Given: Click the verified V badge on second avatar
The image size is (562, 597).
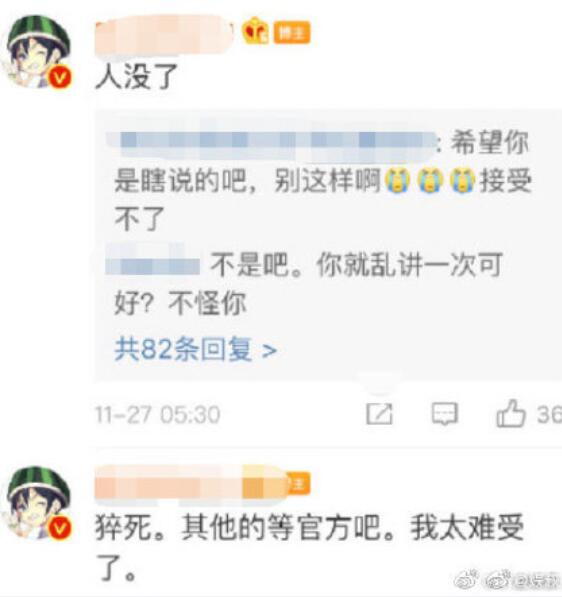Looking at the screenshot, I should click(60, 528).
